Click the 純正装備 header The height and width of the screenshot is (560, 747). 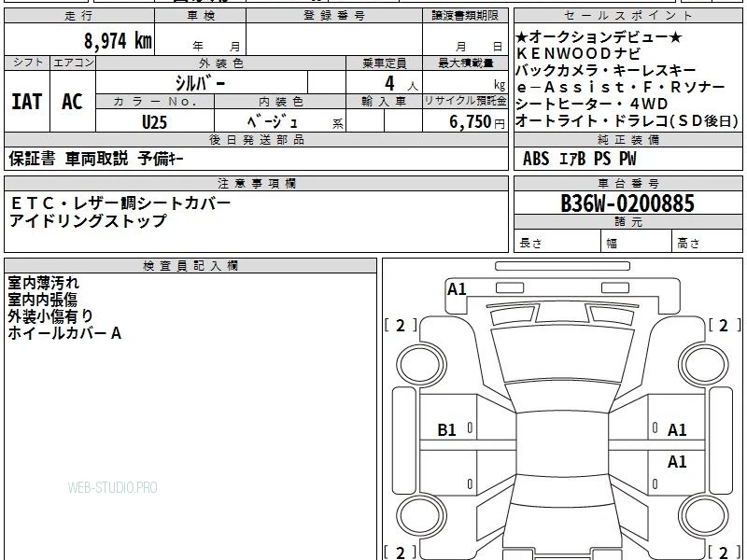pos(628,139)
